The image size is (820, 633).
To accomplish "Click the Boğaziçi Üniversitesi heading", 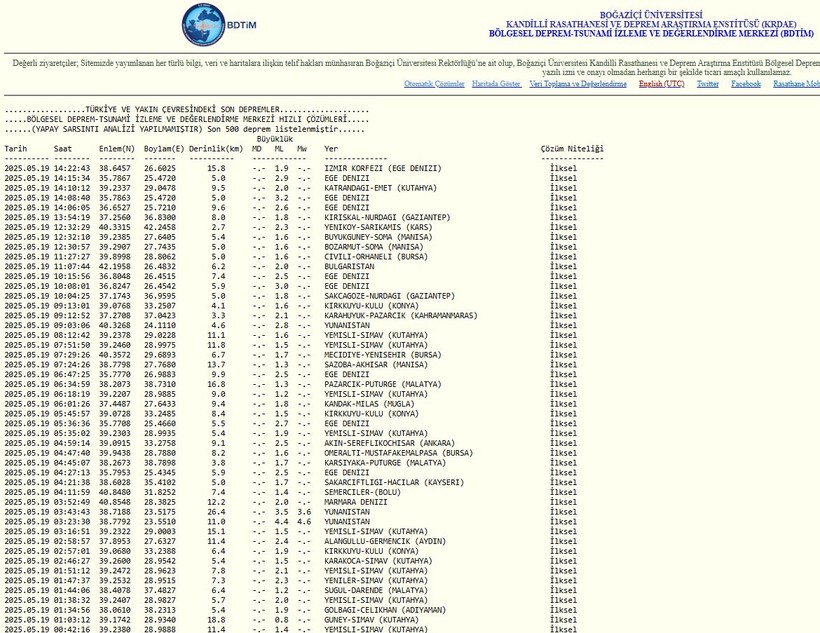I will point(651,15).
